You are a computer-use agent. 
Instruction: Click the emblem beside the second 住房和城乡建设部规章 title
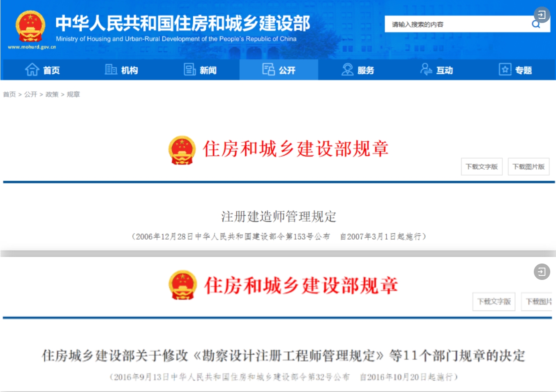point(182,285)
